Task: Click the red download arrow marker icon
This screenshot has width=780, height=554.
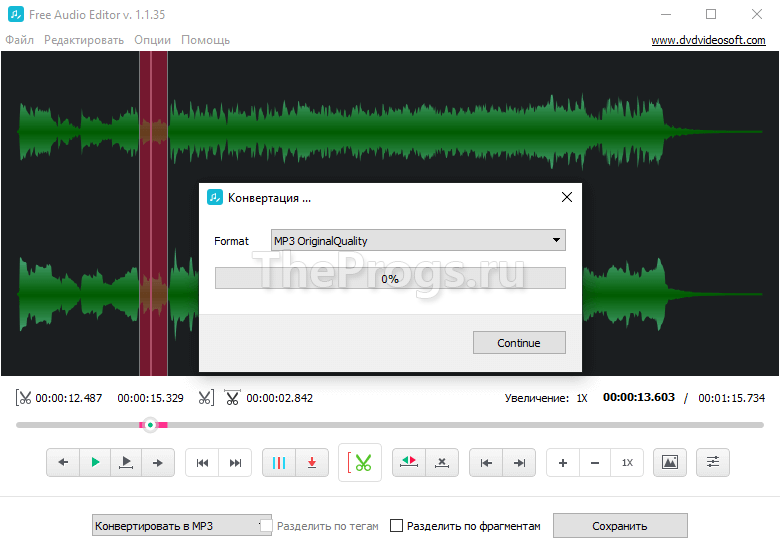Action: tap(312, 462)
